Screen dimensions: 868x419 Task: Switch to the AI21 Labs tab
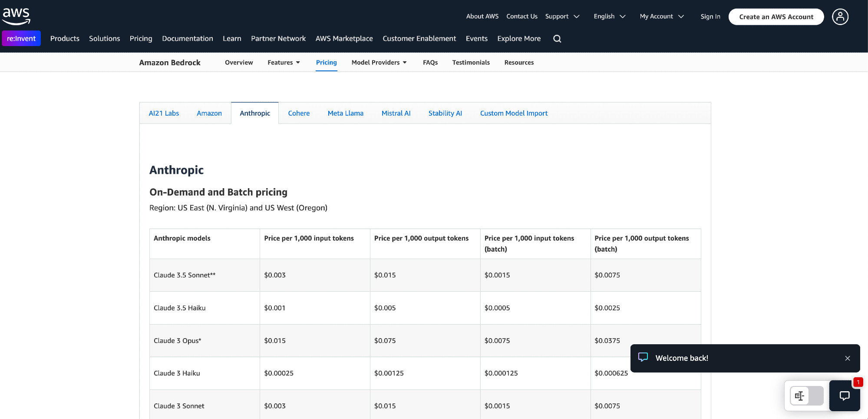(x=164, y=113)
